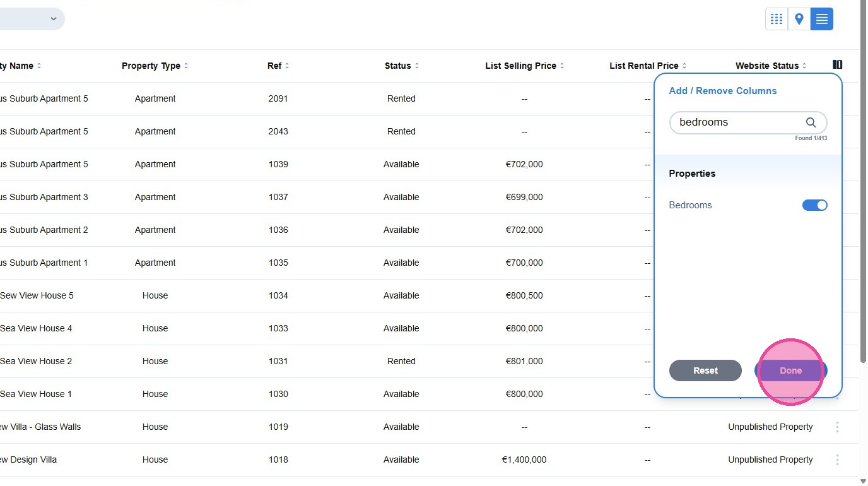Viewport: 868px width, 486px height.
Task: Click the name 'Suburb Apartment 1'
Action: point(49,263)
